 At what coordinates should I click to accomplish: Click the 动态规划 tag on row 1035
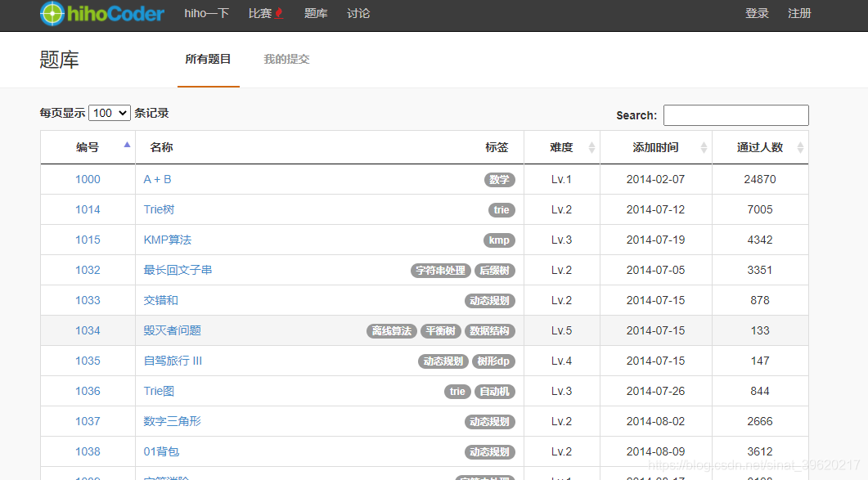click(x=443, y=361)
